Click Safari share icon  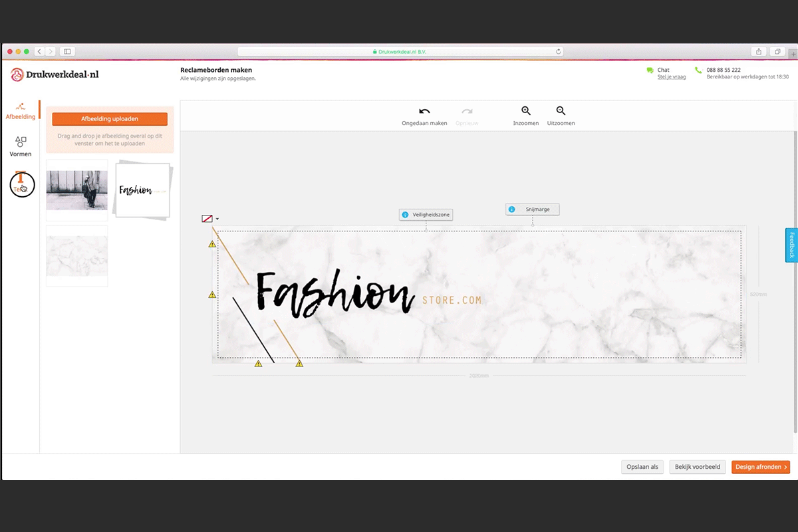(x=759, y=51)
